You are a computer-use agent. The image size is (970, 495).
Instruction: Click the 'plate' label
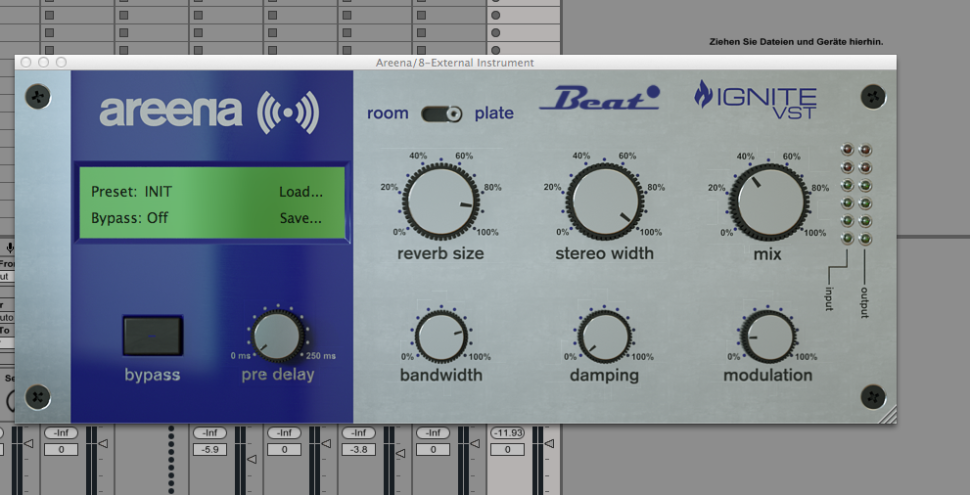494,113
